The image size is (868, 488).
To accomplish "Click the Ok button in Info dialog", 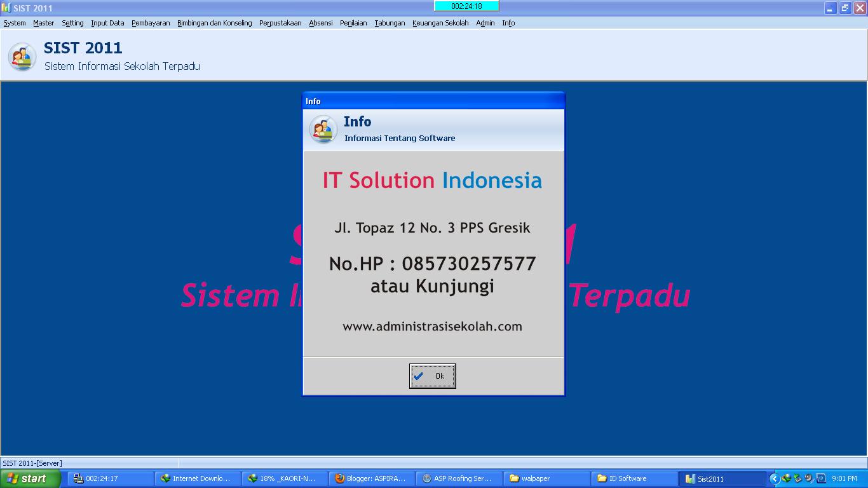I will pyautogui.click(x=432, y=376).
